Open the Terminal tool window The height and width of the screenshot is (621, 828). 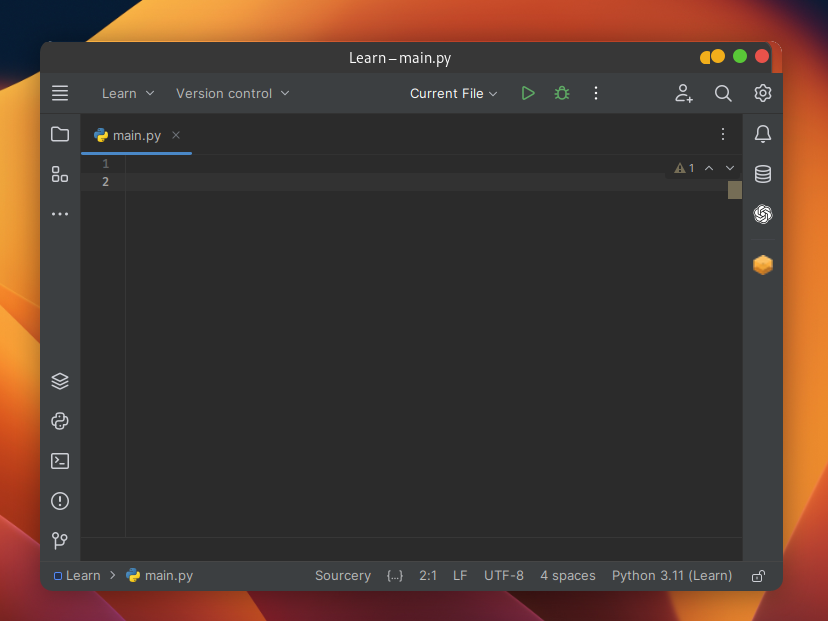click(x=60, y=461)
